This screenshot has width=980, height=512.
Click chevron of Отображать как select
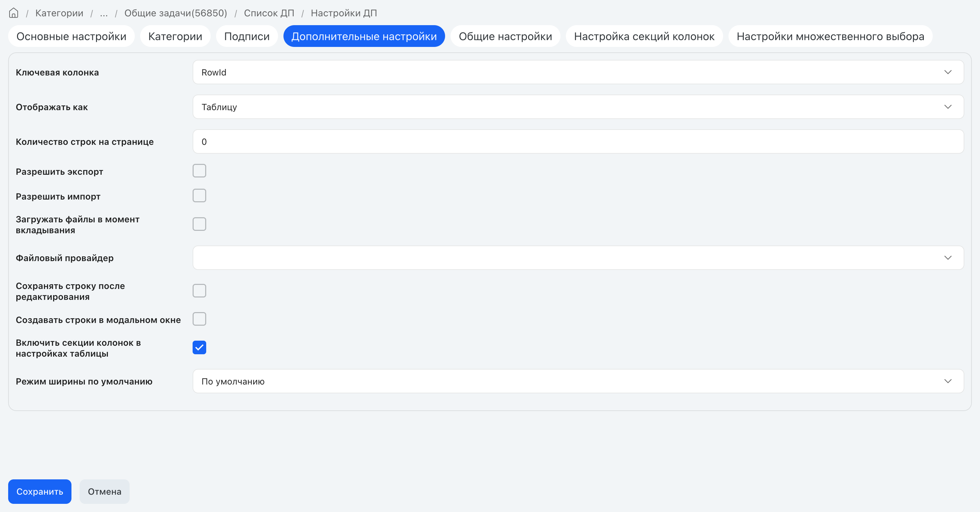pyautogui.click(x=948, y=107)
